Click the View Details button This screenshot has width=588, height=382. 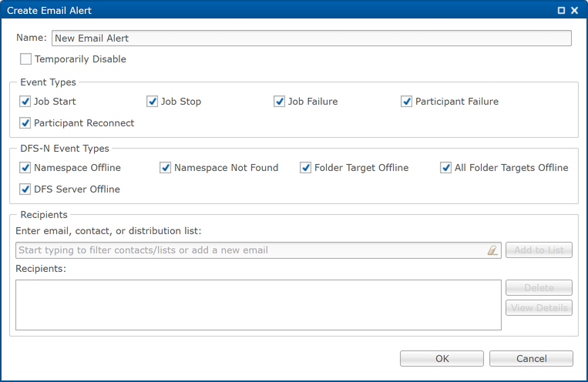point(539,308)
